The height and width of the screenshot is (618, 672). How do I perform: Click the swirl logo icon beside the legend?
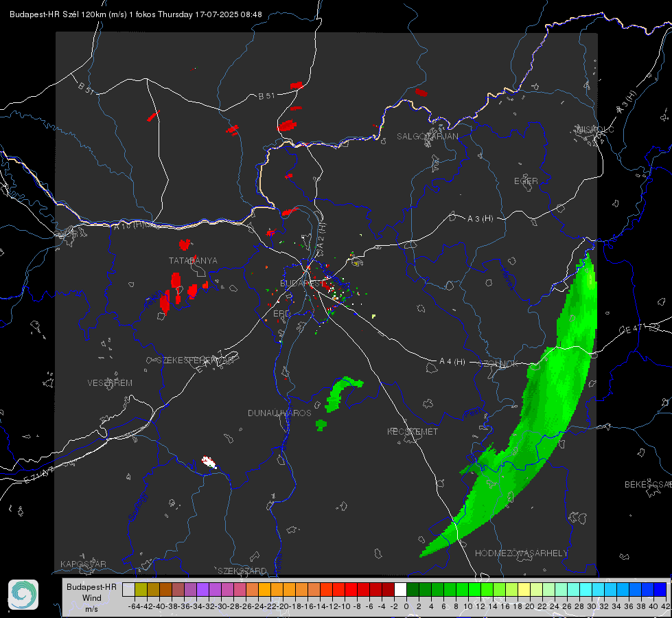pos(23,595)
